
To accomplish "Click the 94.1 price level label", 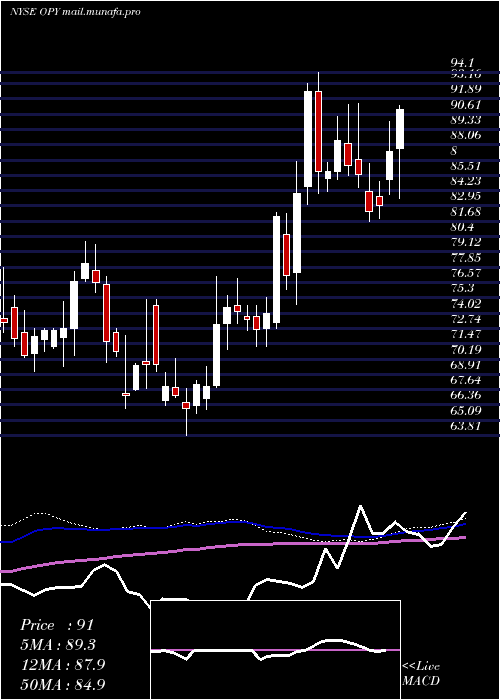I will coord(462,63).
